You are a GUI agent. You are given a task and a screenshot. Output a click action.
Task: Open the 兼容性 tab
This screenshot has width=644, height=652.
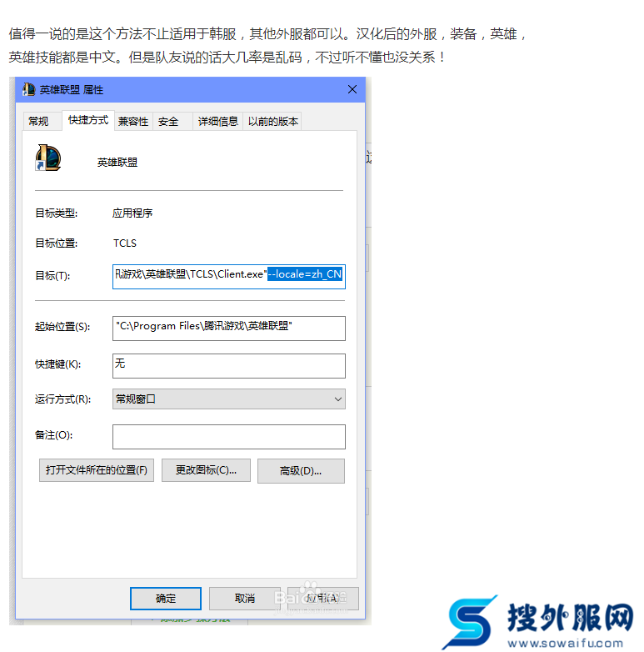click(x=133, y=122)
